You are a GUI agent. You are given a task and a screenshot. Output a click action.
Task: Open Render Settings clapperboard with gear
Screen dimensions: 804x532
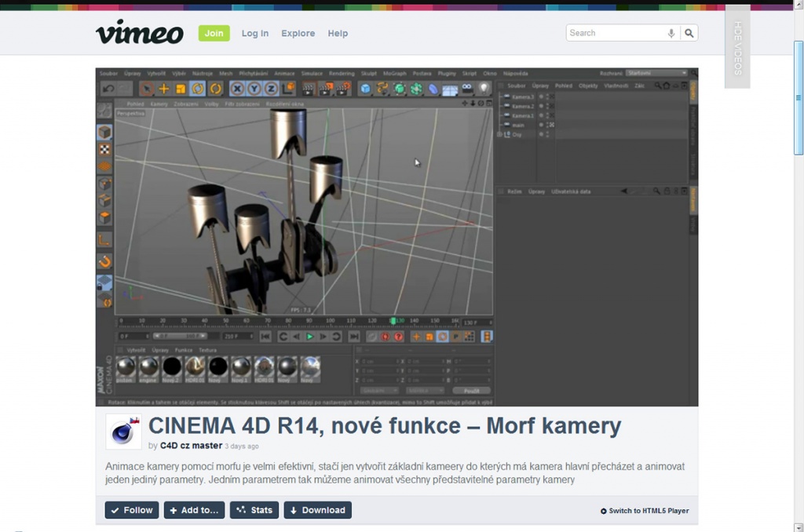point(343,89)
